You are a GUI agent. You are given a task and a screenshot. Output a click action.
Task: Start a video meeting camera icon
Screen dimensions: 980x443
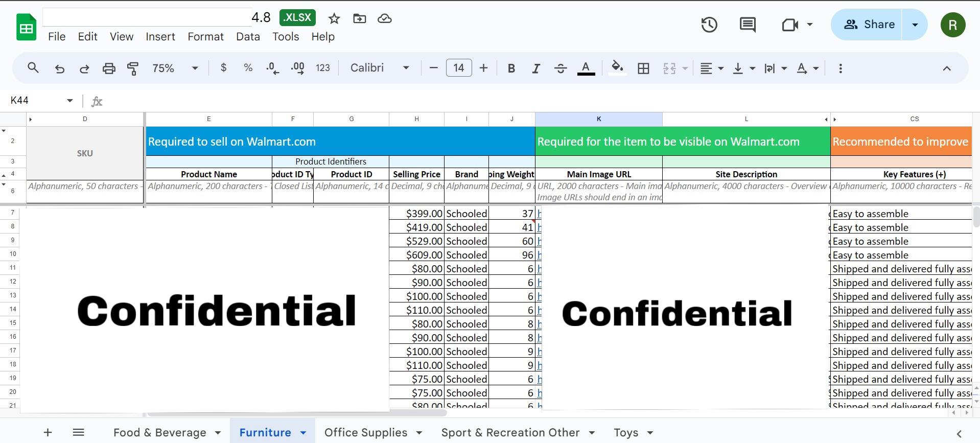click(x=790, y=25)
